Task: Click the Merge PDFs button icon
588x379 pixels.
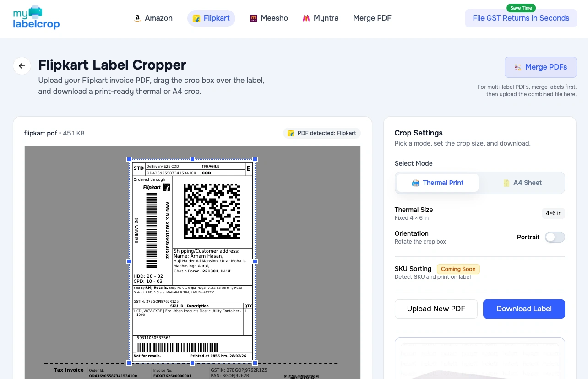Action: [518, 67]
